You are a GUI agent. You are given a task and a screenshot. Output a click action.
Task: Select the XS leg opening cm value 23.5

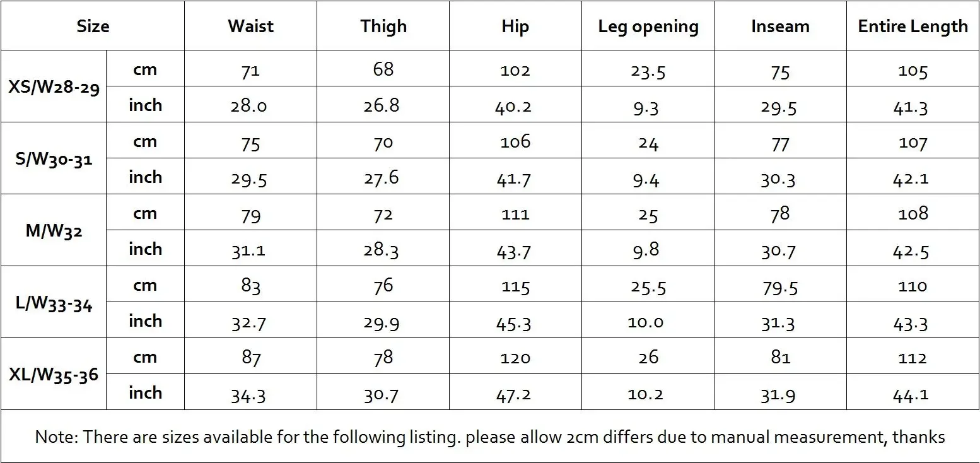pyautogui.click(x=648, y=71)
